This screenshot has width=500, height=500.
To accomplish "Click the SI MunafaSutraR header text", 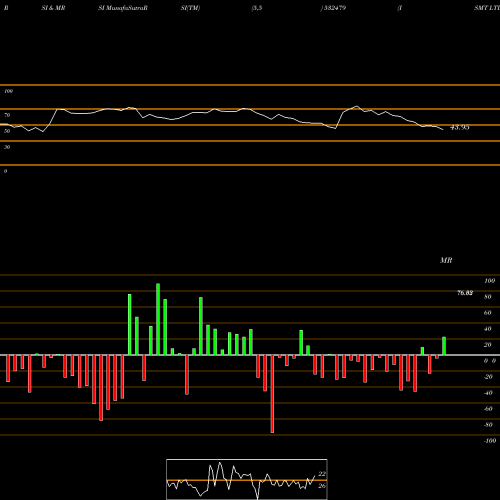I will (x=123, y=8).
